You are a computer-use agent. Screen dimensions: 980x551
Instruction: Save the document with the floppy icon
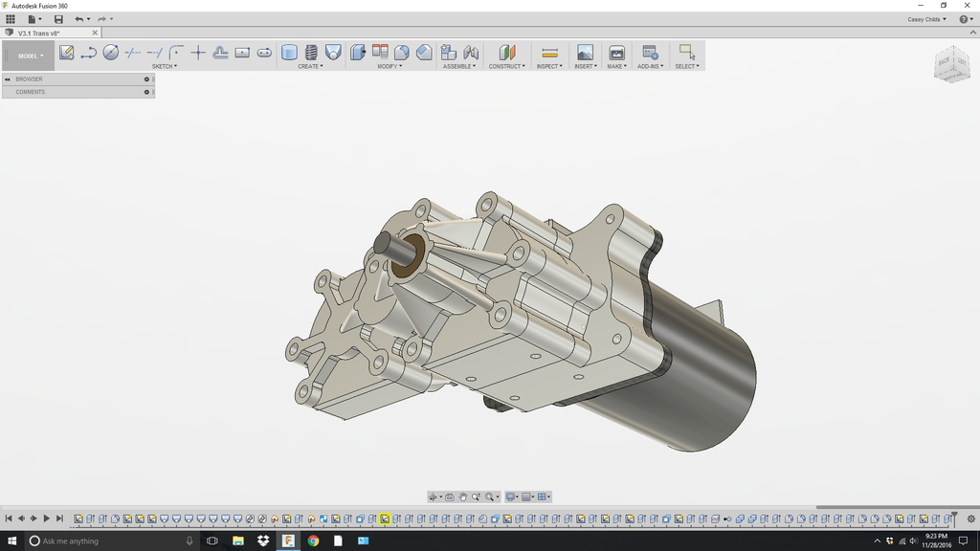(58, 19)
